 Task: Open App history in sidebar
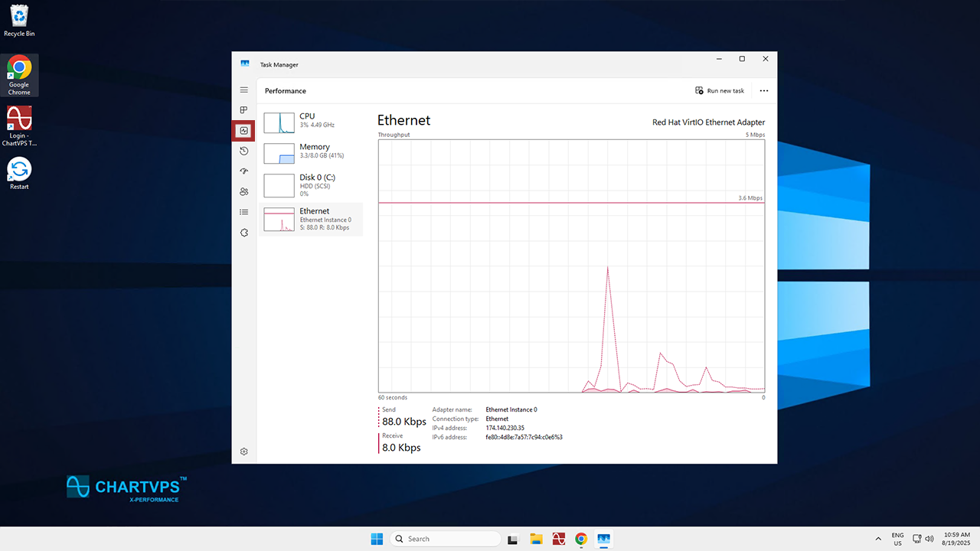pos(244,151)
